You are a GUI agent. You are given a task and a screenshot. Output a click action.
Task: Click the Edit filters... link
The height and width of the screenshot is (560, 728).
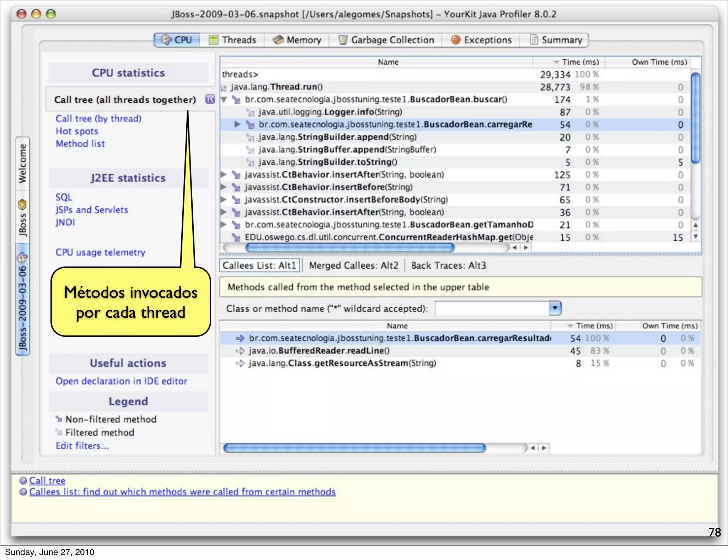point(82,446)
